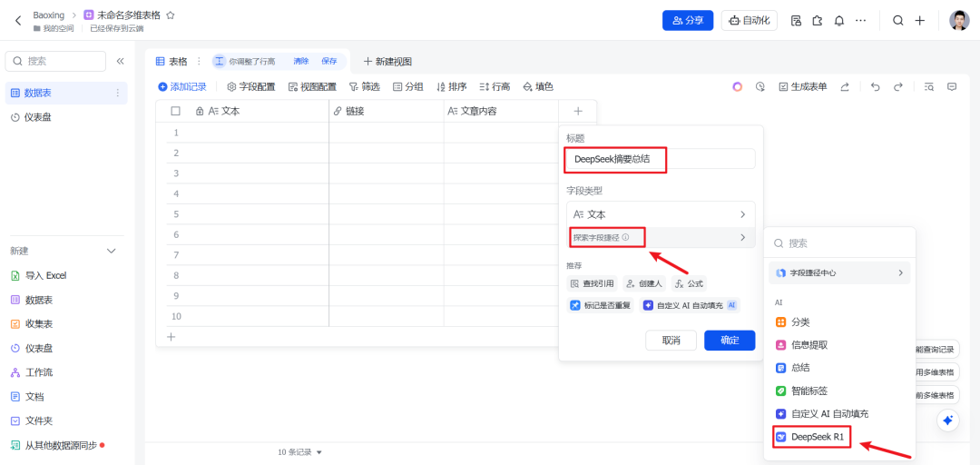Click the top-bar search magnifier
The height and width of the screenshot is (465, 980).
click(897, 21)
